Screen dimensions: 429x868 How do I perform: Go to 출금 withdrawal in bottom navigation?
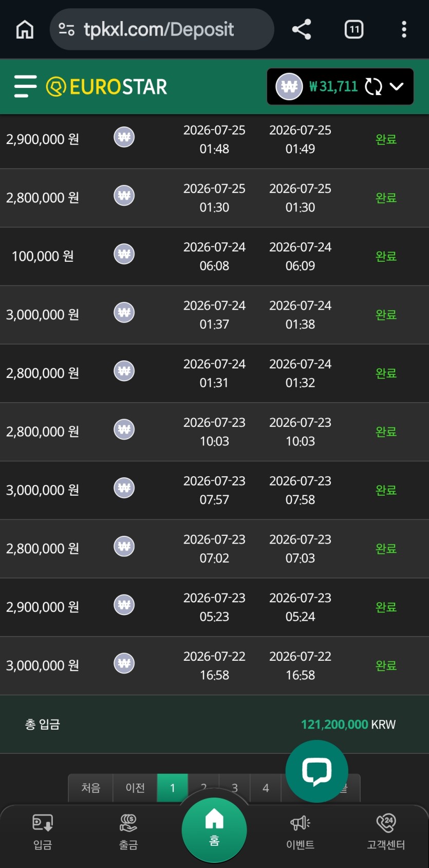coord(128,831)
